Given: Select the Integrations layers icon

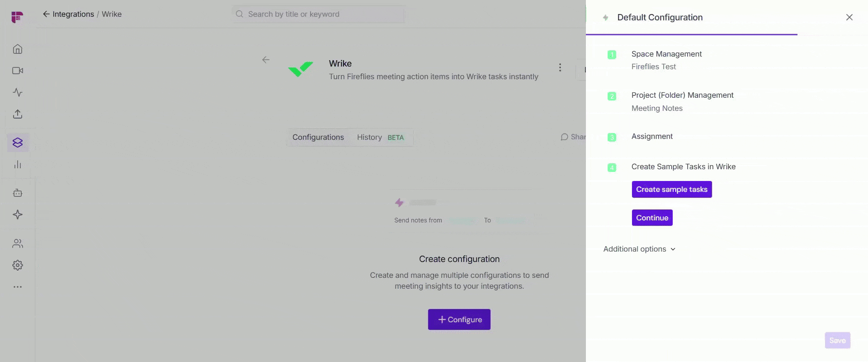Looking at the screenshot, I should coord(18,143).
